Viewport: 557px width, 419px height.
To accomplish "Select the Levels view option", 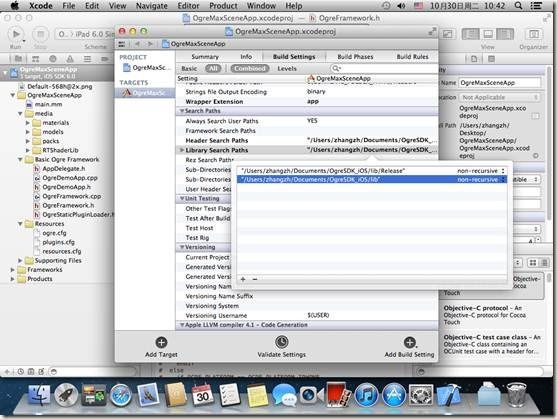I will (287, 69).
